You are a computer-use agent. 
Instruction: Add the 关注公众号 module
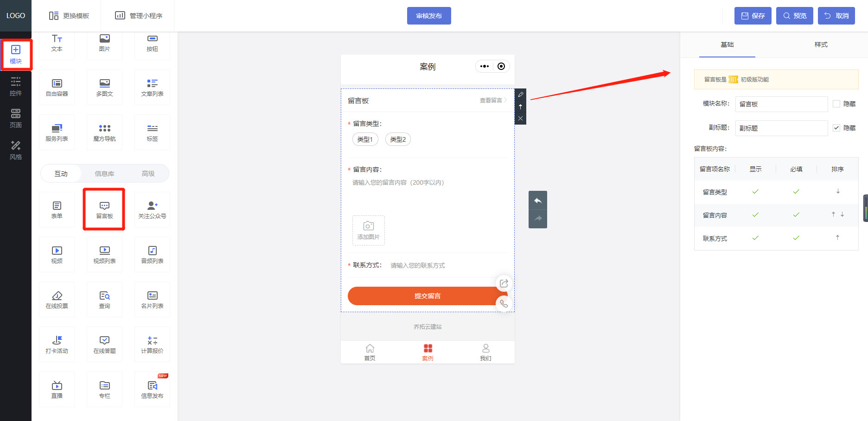click(x=152, y=210)
